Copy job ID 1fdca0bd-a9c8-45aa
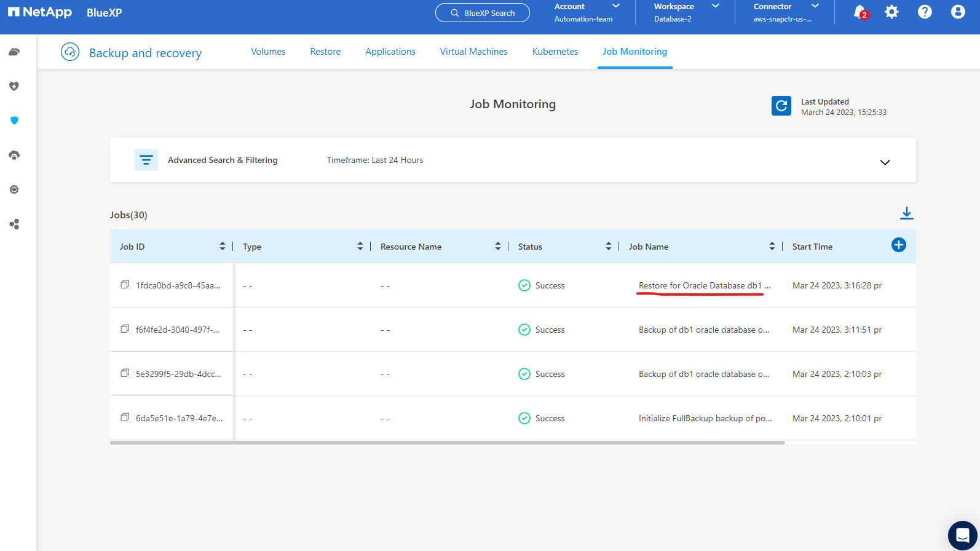The width and height of the screenshot is (980, 551). pyautogui.click(x=125, y=285)
